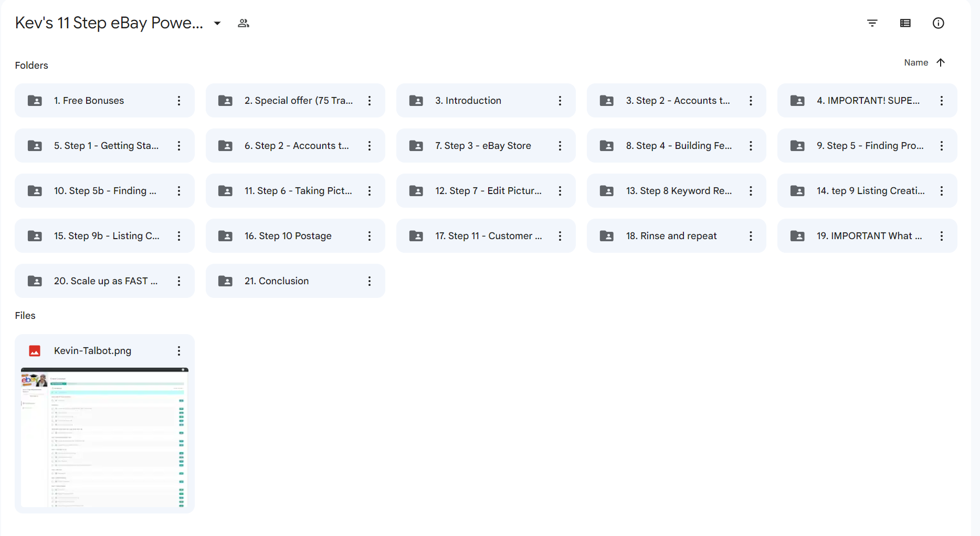
Task: Open more options for 5. Step 1 - Getting Started
Action: (179, 146)
